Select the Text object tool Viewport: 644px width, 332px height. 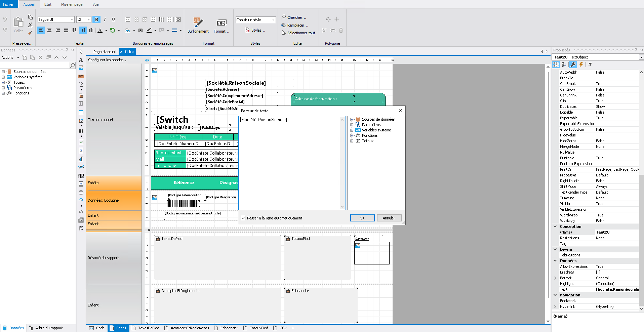point(81,60)
